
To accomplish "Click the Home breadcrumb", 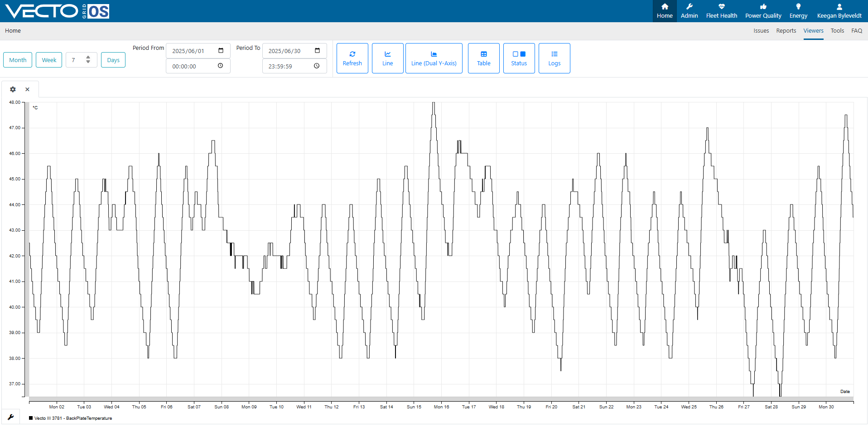I will click(x=13, y=31).
